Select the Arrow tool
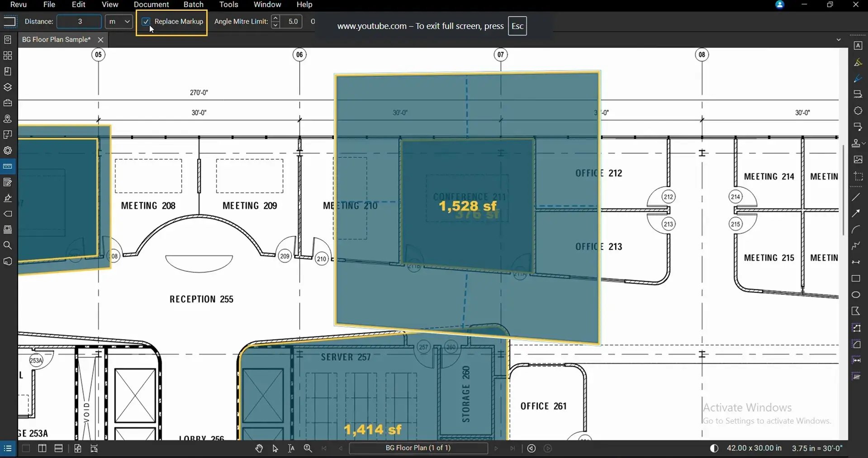This screenshot has height=458, width=868. coord(856,213)
